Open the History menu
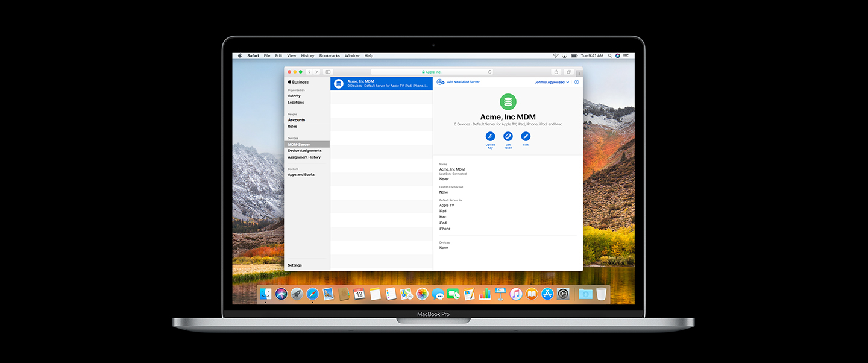 click(x=307, y=56)
